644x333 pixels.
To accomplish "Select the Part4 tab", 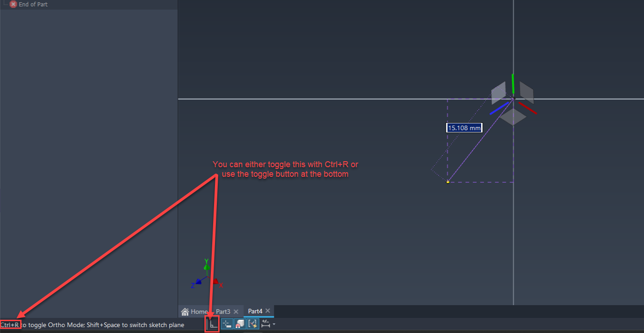I will tap(254, 311).
